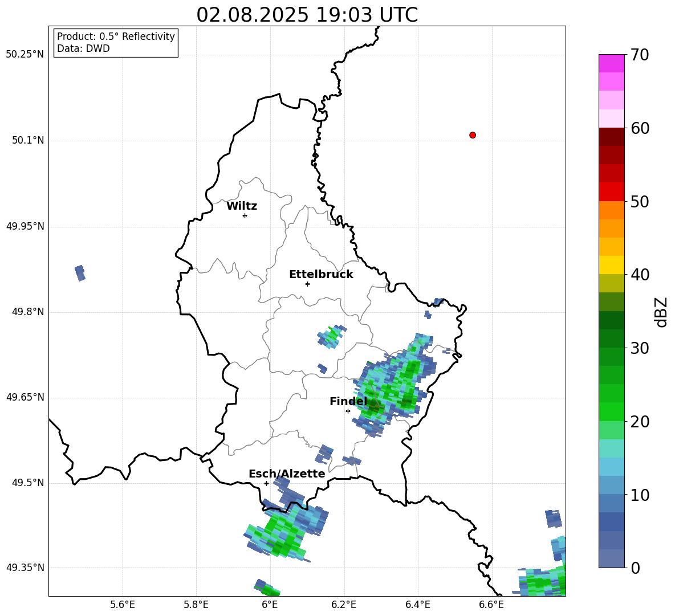Click the 49.8°N latitude label

28,312
